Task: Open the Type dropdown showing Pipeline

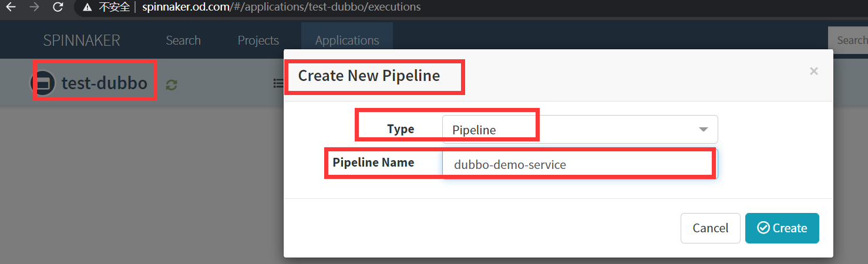Action: pos(580,129)
